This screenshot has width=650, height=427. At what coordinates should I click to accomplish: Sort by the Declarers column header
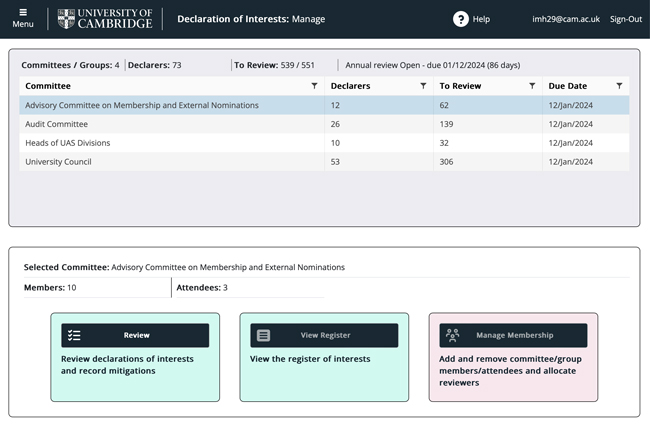click(x=350, y=86)
